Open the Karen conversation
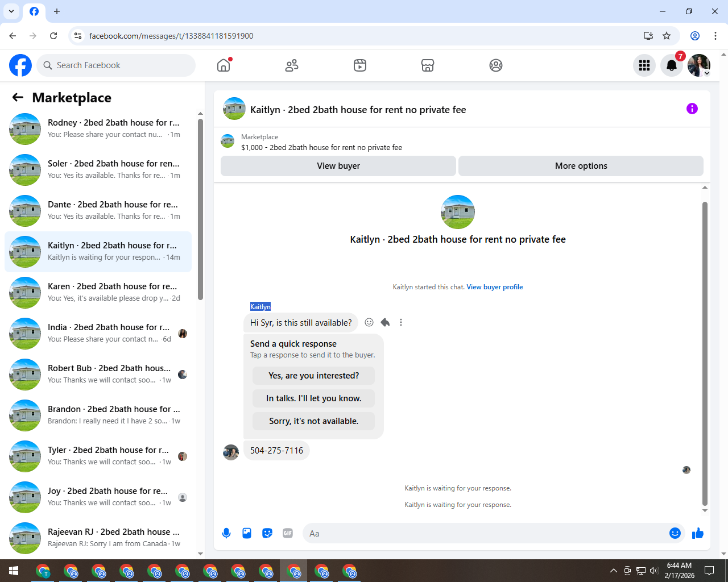This screenshot has width=728, height=582. (x=98, y=293)
